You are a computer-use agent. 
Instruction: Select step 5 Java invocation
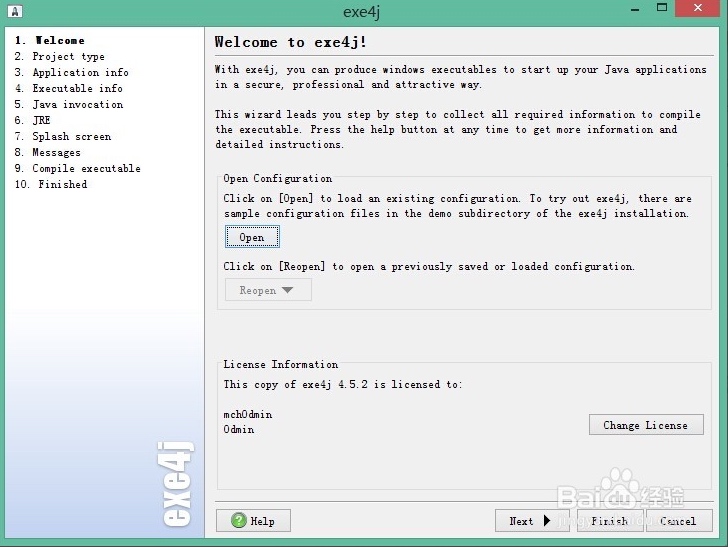[69, 104]
